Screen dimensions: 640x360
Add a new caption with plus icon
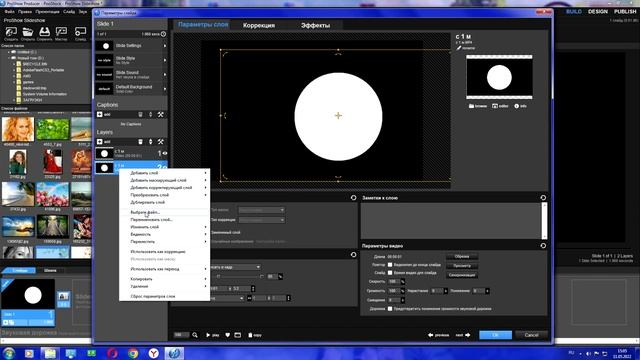[x=100, y=115]
